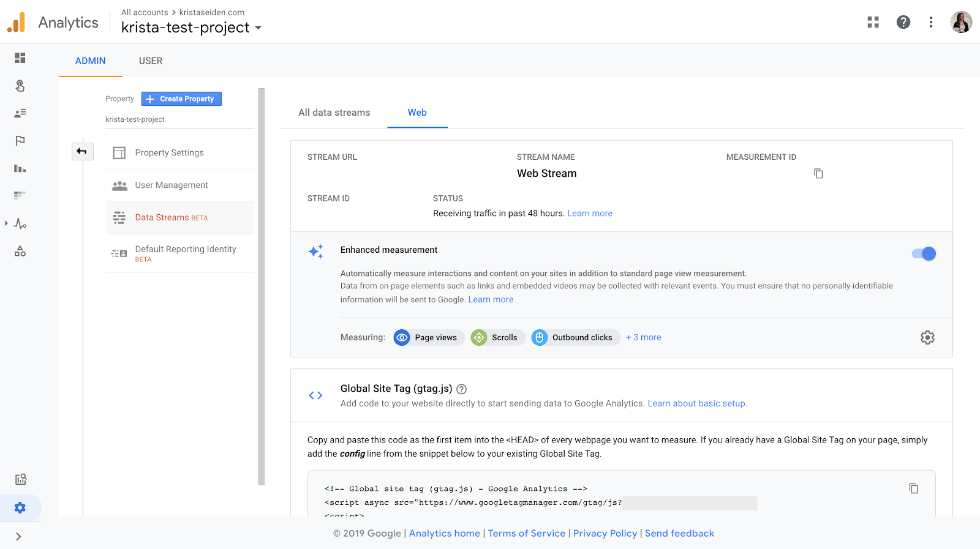Screen dimensions: 980x549
Task: Open Default Reporting Identity
Action: pyautogui.click(x=181, y=253)
